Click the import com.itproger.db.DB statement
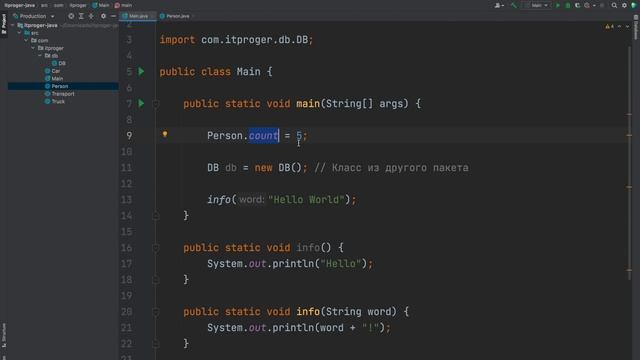 [236, 40]
